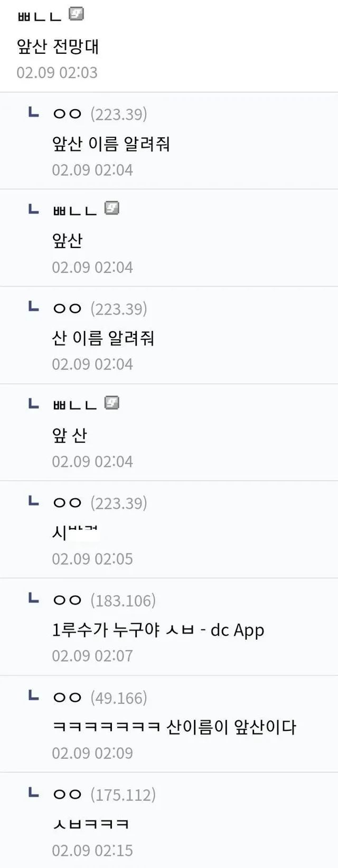Click the reply arrow of the 02:05 comment
Viewport: 338px width, 868px height.
click(33, 501)
